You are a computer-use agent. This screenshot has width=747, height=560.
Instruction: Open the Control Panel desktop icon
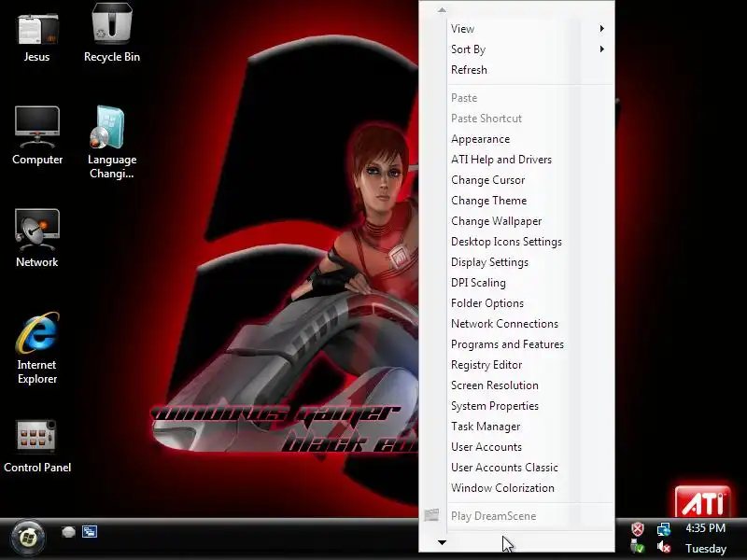coord(37,447)
